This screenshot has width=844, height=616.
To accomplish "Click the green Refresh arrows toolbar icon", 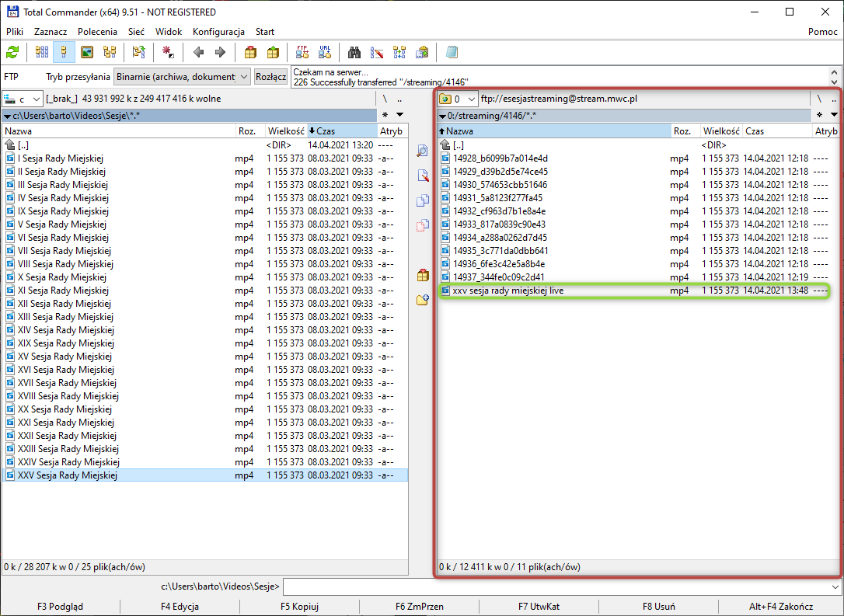I will click(12, 53).
